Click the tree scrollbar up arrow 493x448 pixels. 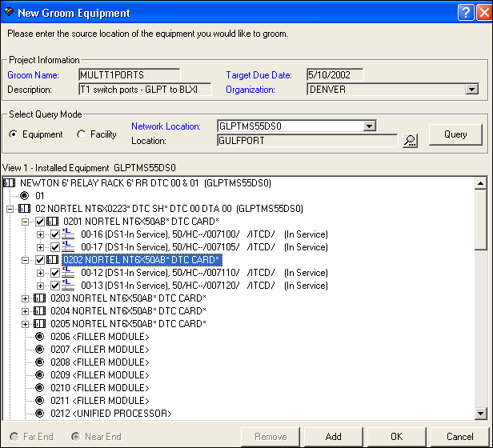tap(480, 183)
